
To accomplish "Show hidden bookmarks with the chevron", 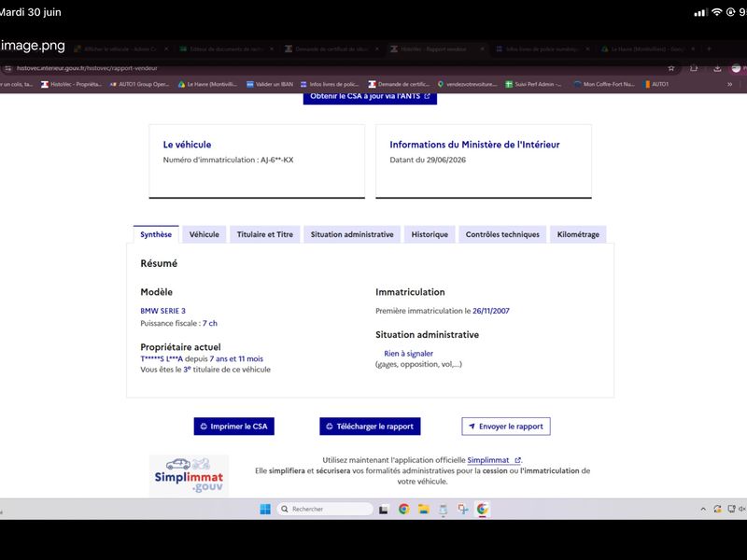I will [x=729, y=84].
